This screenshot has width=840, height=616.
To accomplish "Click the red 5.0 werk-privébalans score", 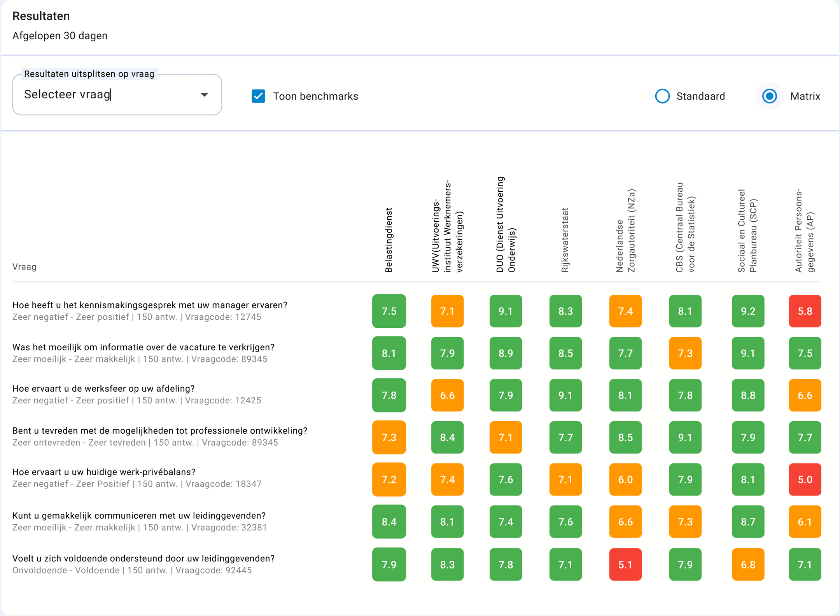I will [805, 479].
